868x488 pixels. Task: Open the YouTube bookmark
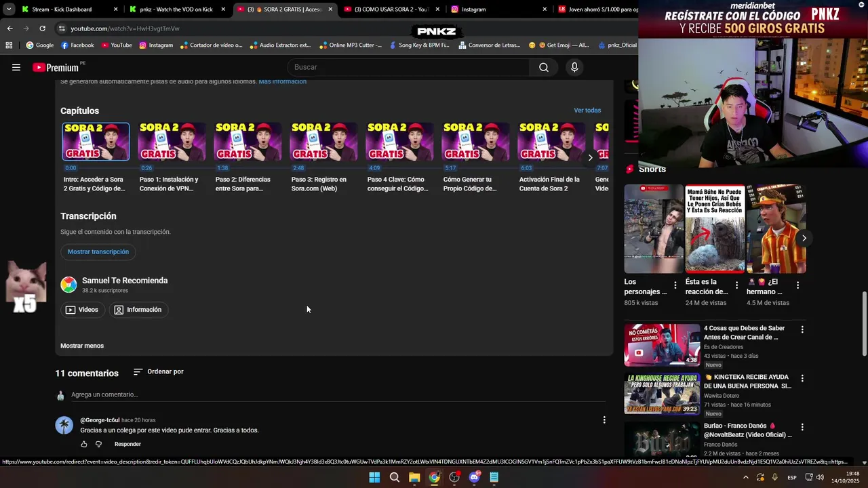[x=117, y=45]
